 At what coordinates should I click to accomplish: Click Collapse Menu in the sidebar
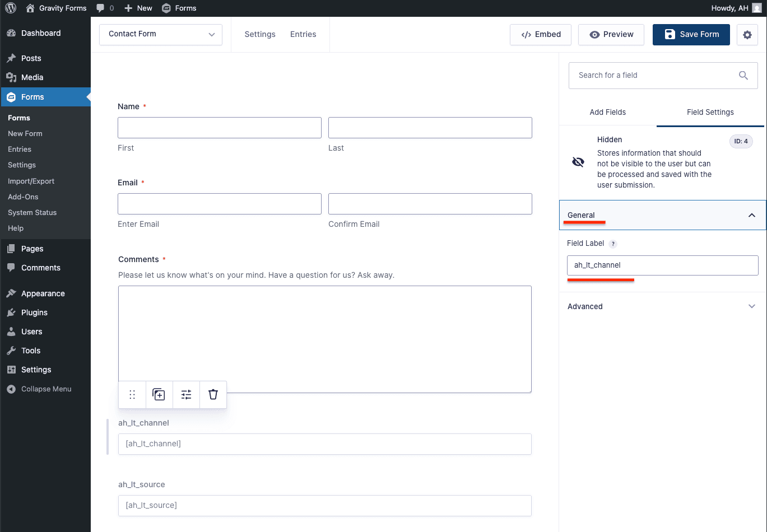tap(46, 389)
